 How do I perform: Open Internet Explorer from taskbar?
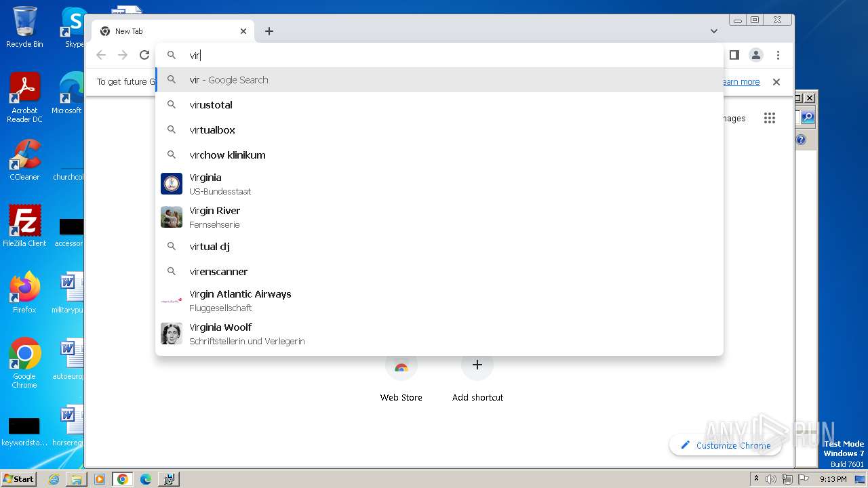(x=54, y=479)
